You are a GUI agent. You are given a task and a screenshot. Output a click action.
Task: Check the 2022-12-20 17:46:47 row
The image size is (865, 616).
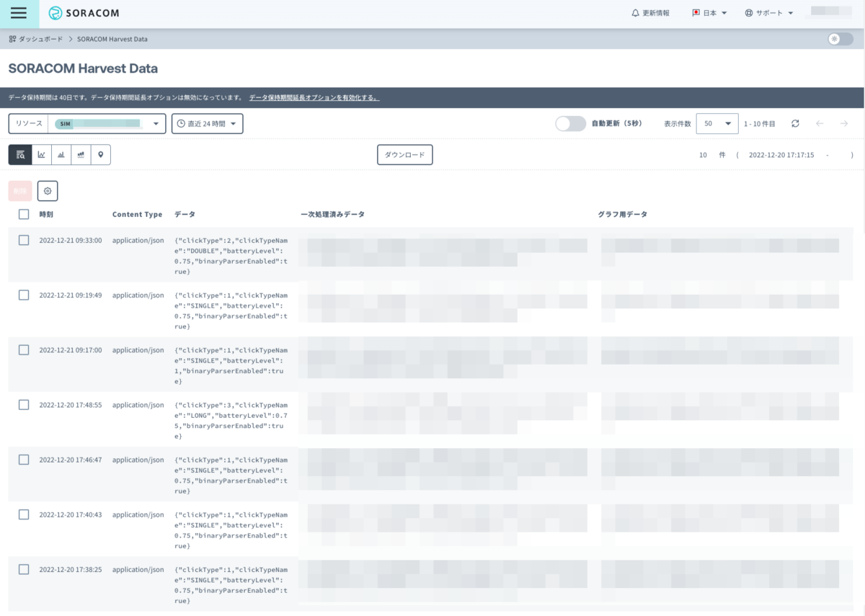[24, 459]
